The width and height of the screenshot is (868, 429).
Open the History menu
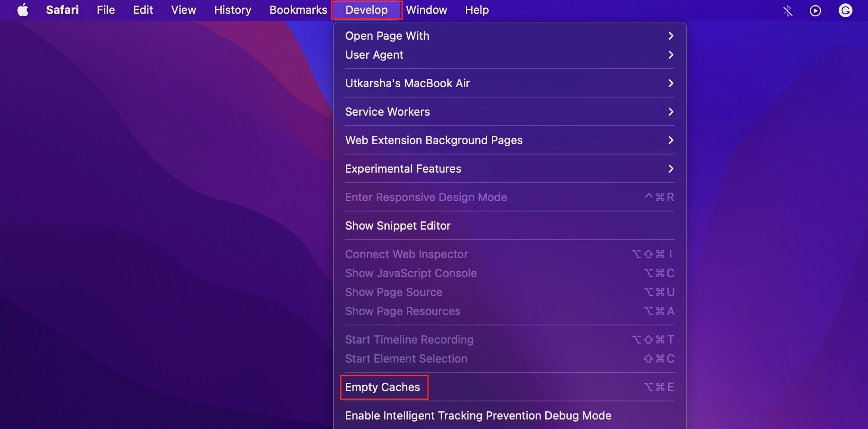tap(233, 10)
